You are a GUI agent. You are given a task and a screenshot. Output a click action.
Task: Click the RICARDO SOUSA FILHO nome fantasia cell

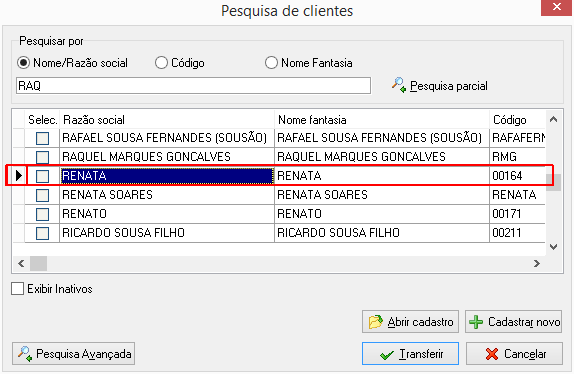tap(382, 233)
